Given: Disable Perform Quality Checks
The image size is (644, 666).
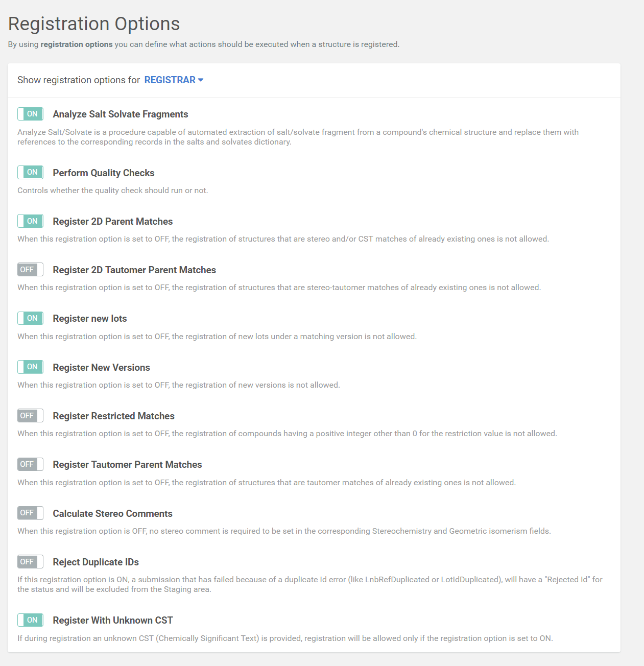Looking at the screenshot, I should (x=30, y=172).
